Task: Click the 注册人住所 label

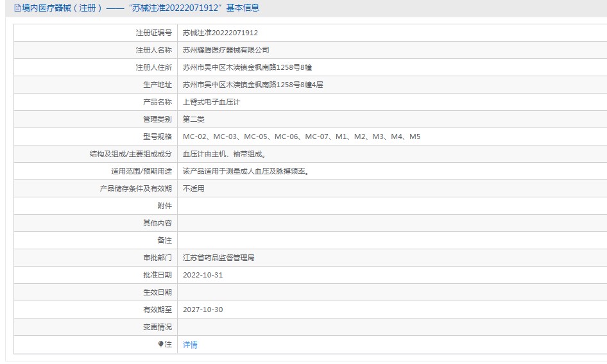Action: (x=154, y=67)
